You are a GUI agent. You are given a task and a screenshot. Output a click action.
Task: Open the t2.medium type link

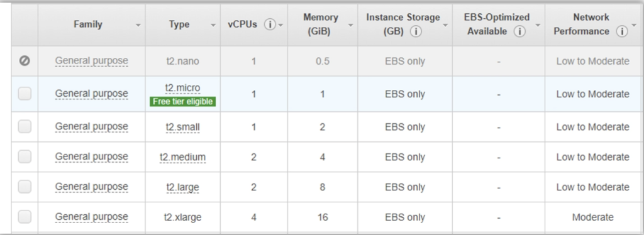coord(183,157)
